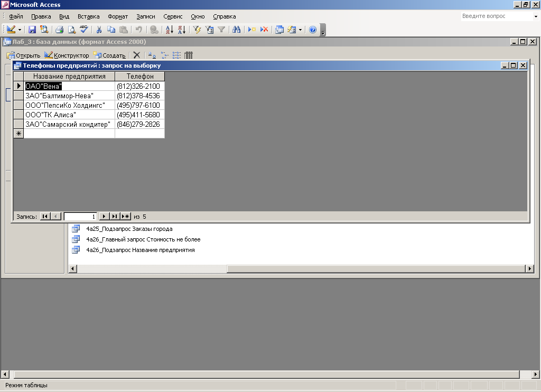
Task: Save with the floppy disk icon
Action: click(x=32, y=30)
